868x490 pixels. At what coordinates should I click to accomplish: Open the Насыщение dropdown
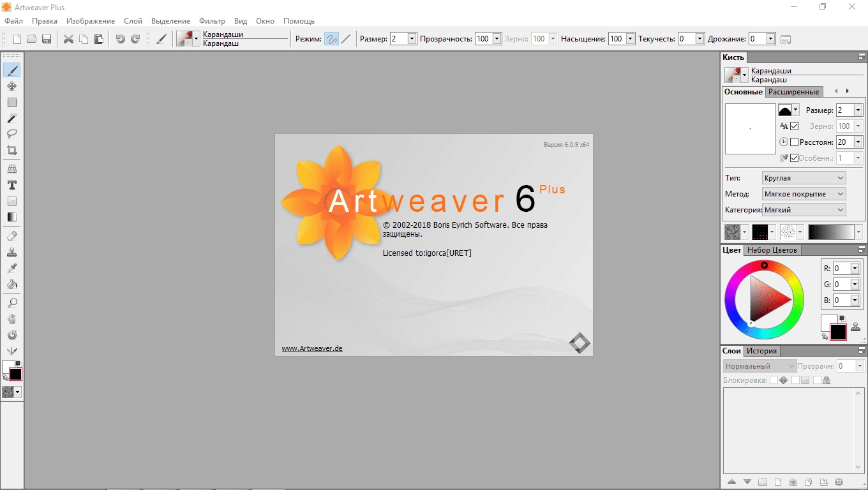[631, 39]
